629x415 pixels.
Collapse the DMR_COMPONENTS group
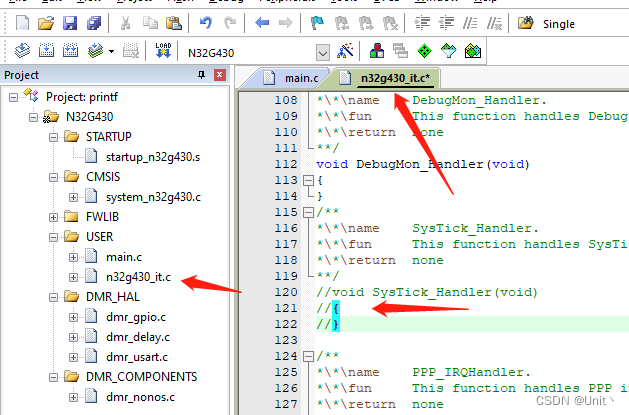(53, 377)
